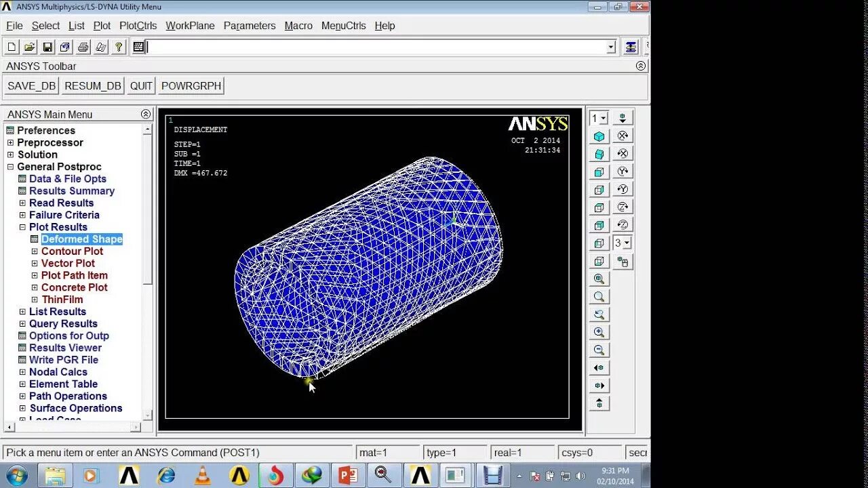The height and width of the screenshot is (488, 868).
Task: Open the command input history dropdown
Action: 611,47
